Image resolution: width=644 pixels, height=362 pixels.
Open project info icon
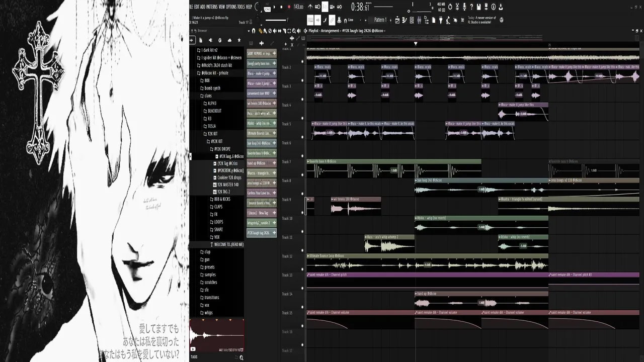[494, 7]
